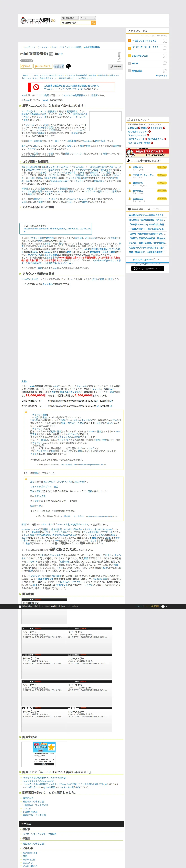Open ドカ食い気絶部 related item link

(x=30, y=812)
